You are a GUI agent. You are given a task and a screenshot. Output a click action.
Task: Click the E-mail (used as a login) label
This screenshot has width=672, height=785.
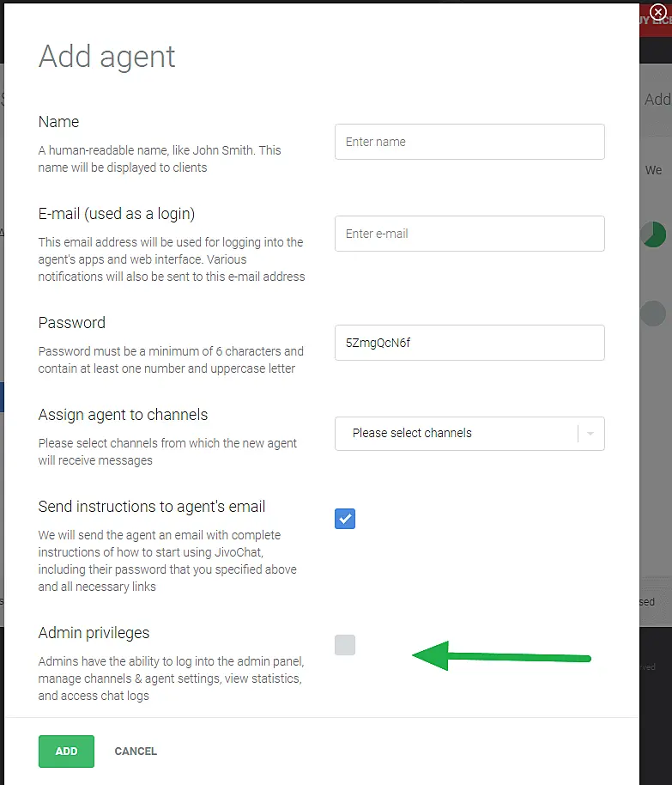[x=117, y=214]
